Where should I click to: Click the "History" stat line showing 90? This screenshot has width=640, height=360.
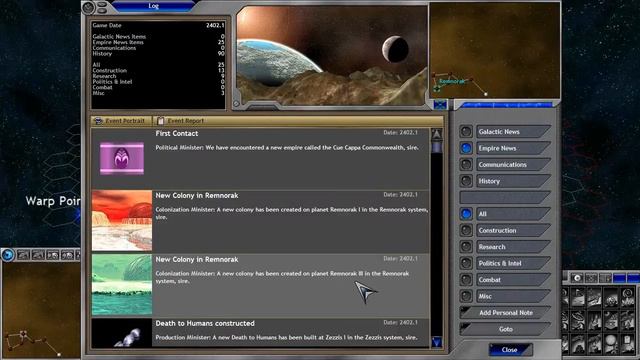[x=158, y=53]
